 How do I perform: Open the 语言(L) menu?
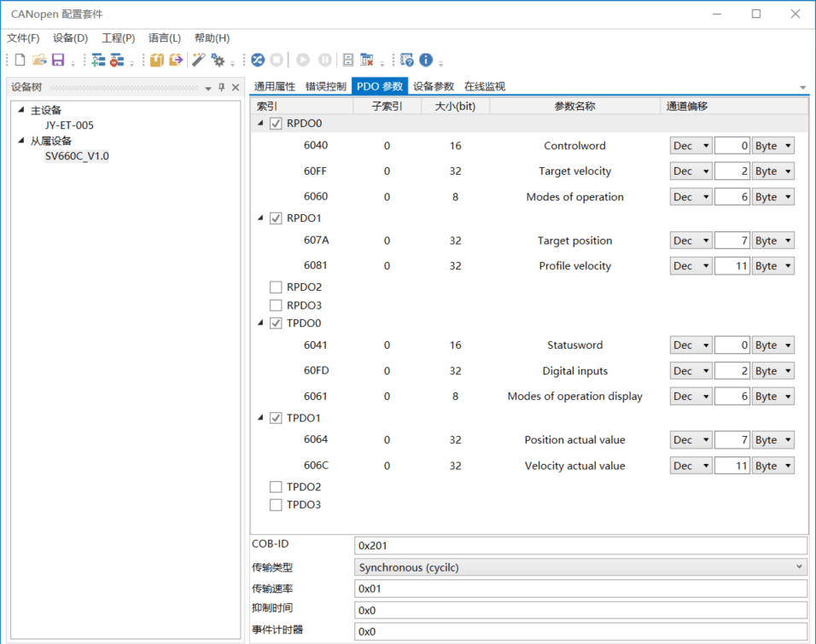tap(165, 38)
